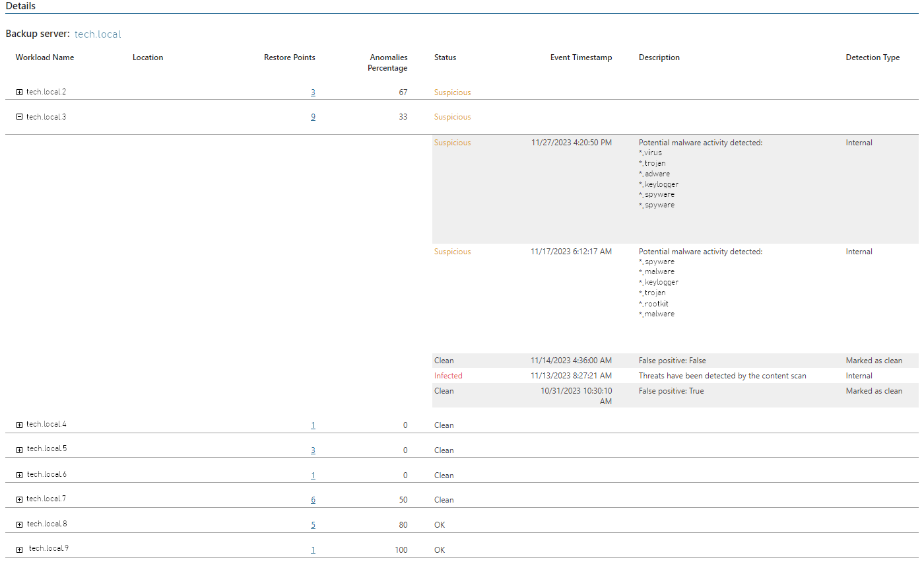Open restore points link 9 for tech.local.3

click(313, 117)
